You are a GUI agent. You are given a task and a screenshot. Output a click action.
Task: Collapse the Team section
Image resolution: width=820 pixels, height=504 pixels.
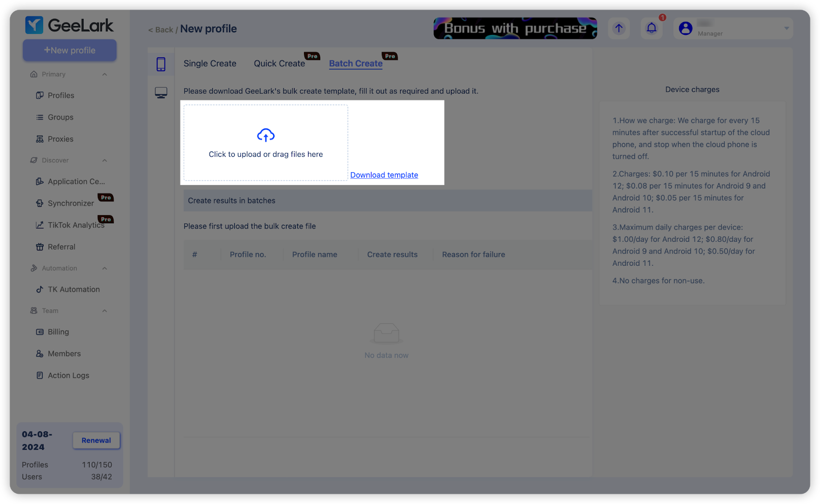(105, 311)
